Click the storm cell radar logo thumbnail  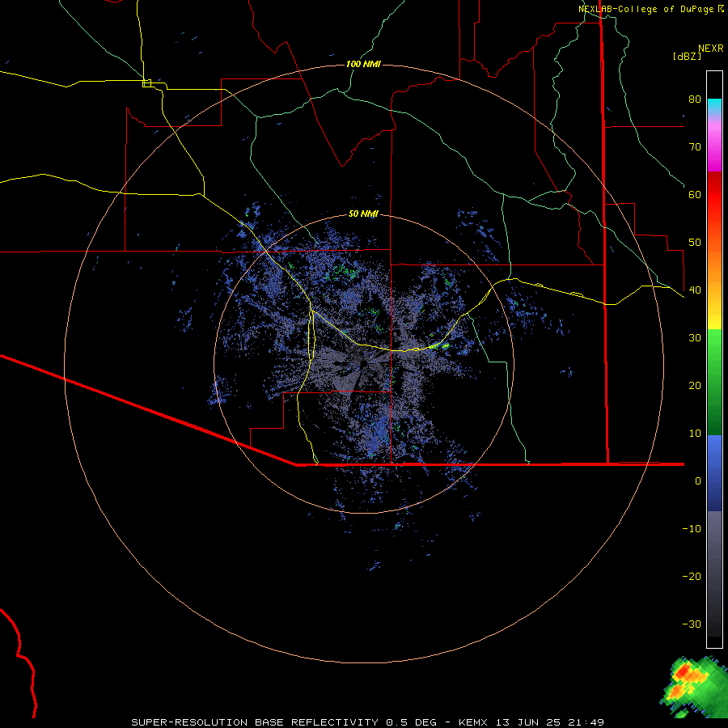[694, 686]
